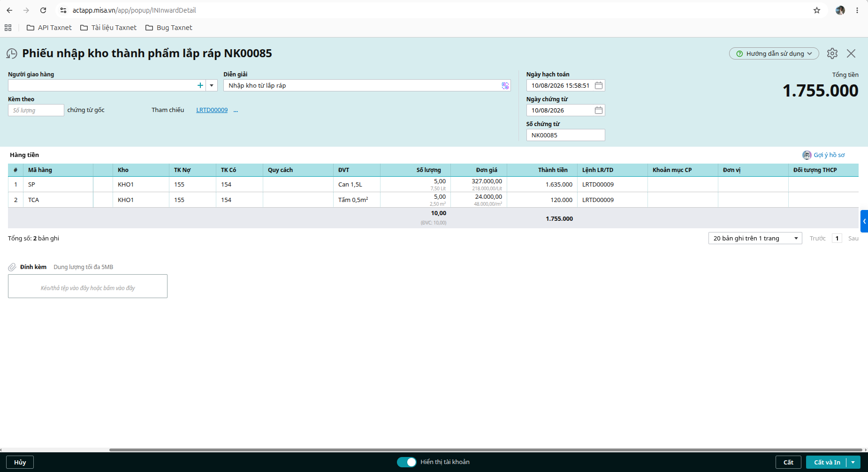The width and height of the screenshot is (868, 472).
Task: Click the AI suggestion icon in Diễn giải
Action: tap(505, 85)
